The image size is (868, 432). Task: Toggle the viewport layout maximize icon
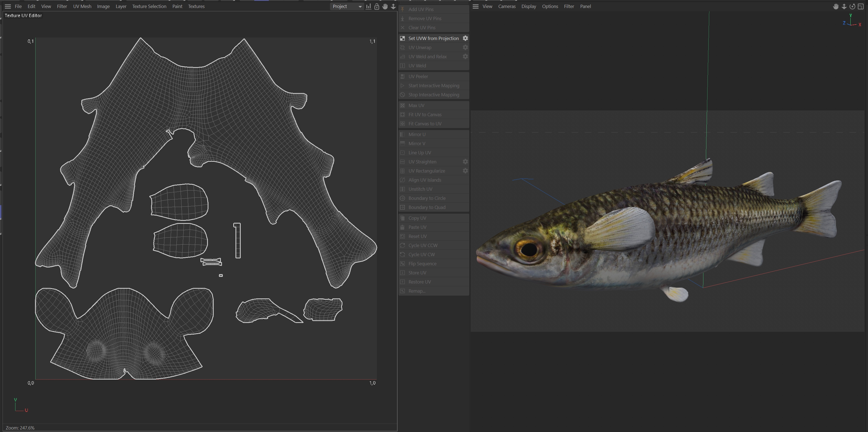click(x=860, y=6)
